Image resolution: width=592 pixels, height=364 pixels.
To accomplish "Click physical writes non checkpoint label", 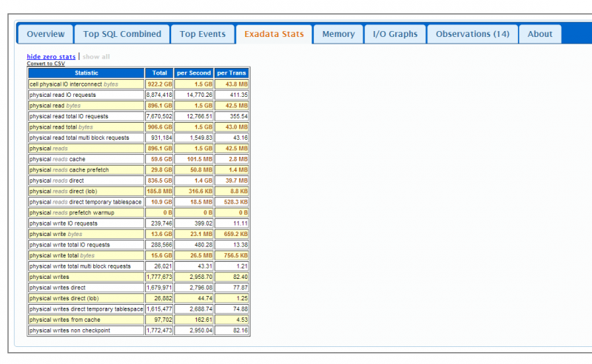I will [x=70, y=331].
